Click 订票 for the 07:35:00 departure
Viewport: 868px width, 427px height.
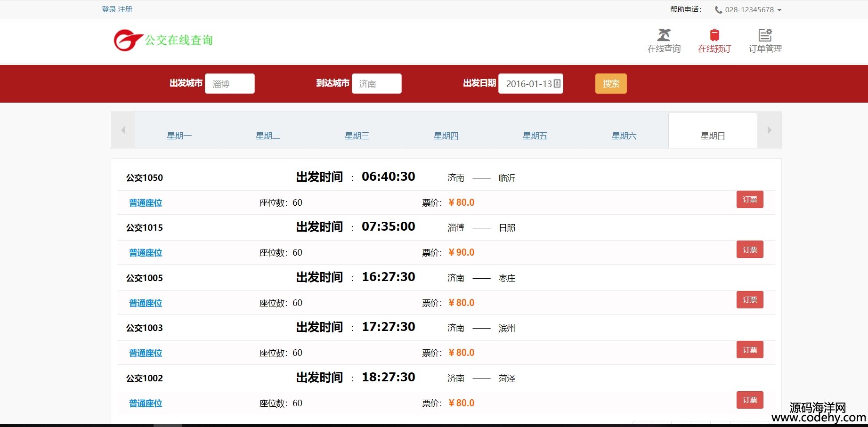749,250
